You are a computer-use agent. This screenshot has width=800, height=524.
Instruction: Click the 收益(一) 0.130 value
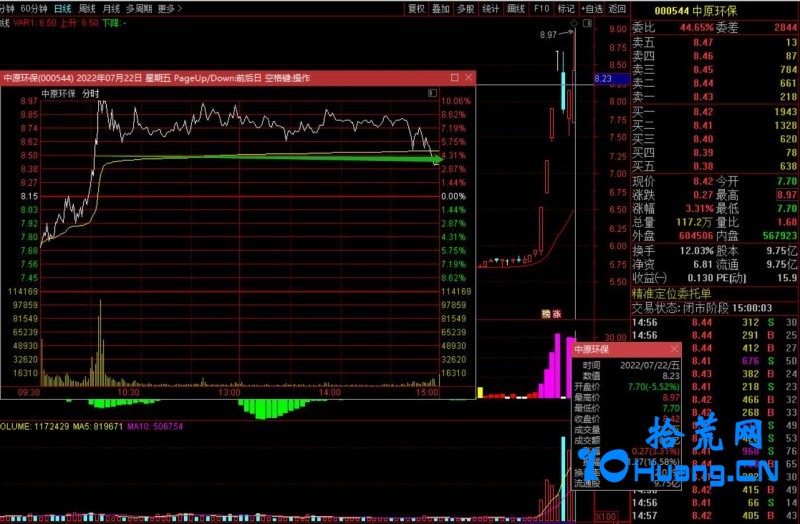coord(701,278)
